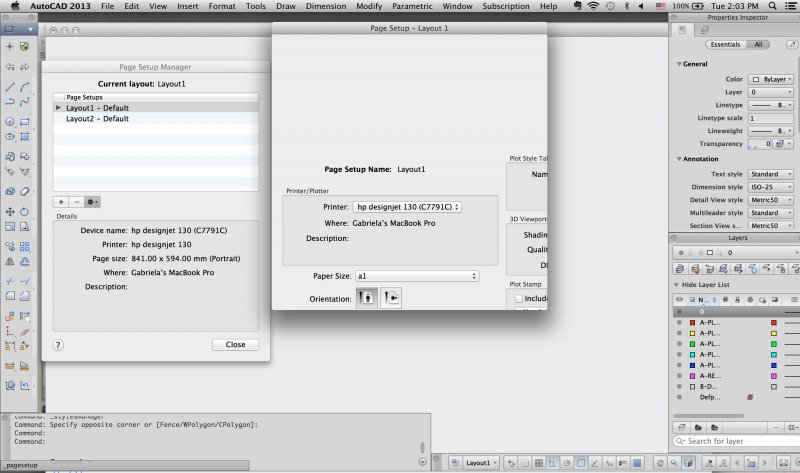Open Spotlight search in the menu bar
The height and width of the screenshot is (473, 800).
click(772, 6)
